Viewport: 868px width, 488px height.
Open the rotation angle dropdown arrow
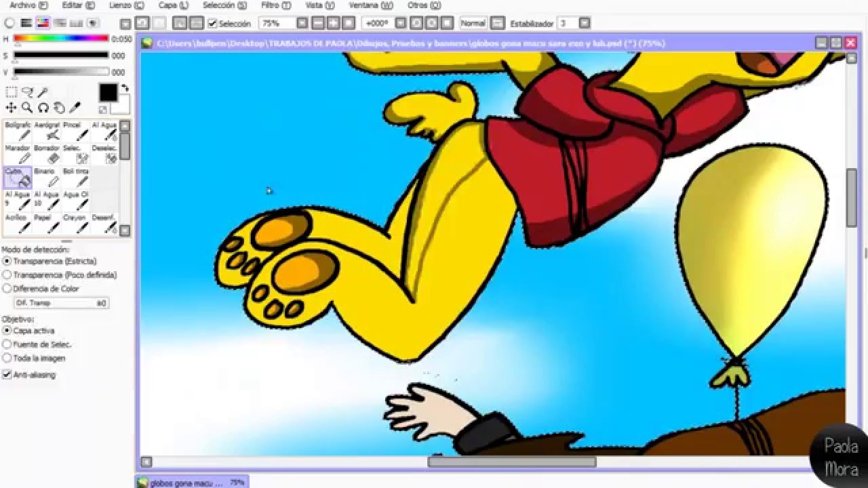tap(400, 23)
